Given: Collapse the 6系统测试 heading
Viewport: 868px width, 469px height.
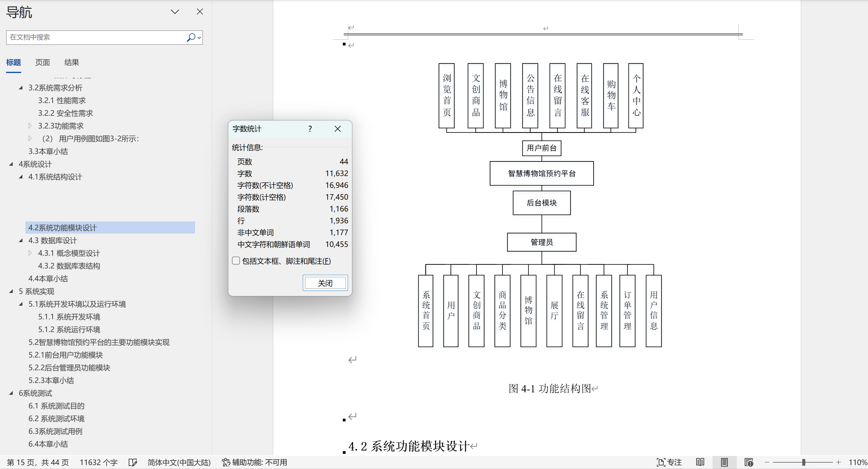Looking at the screenshot, I should [x=11, y=393].
